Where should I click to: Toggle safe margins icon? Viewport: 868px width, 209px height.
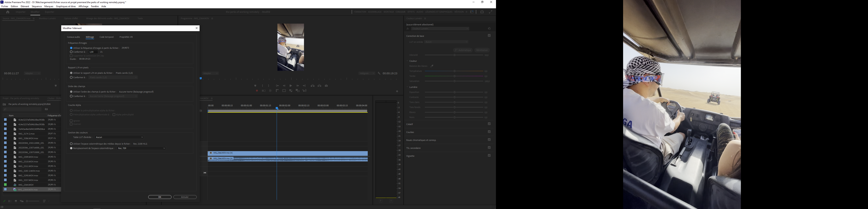(x=284, y=91)
